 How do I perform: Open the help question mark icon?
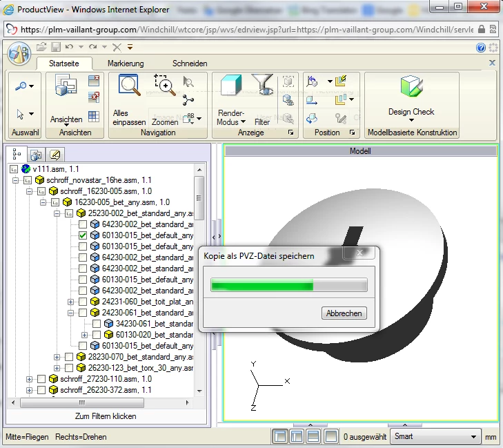pyautogui.click(x=481, y=48)
